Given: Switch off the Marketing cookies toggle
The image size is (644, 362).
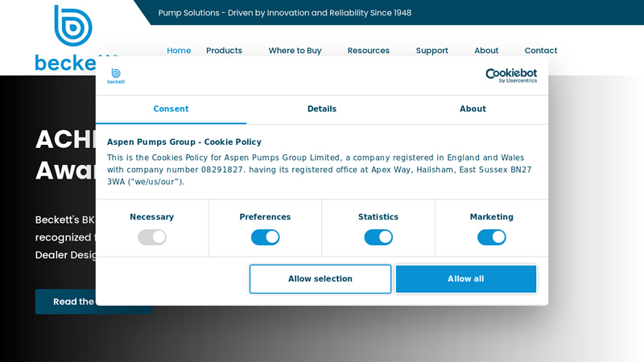Looking at the screenshot, I should click(x=491, y=237).
